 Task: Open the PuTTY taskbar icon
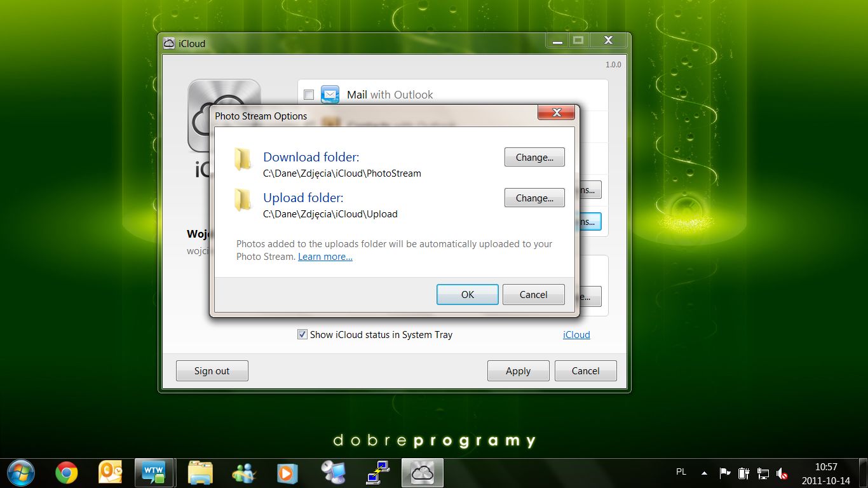377,473
